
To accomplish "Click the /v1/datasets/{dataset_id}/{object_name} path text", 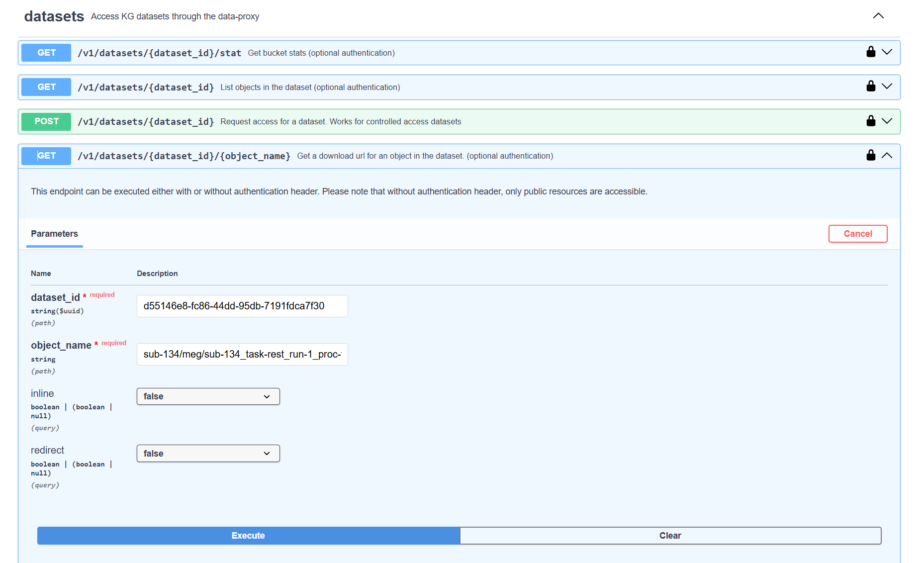I will tap(184, 156).
